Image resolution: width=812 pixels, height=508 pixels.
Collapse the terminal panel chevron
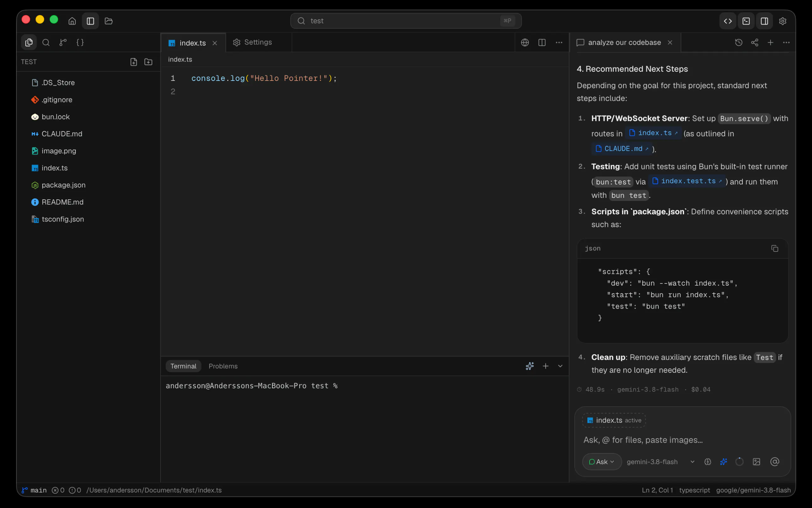(x=561, y=366)
